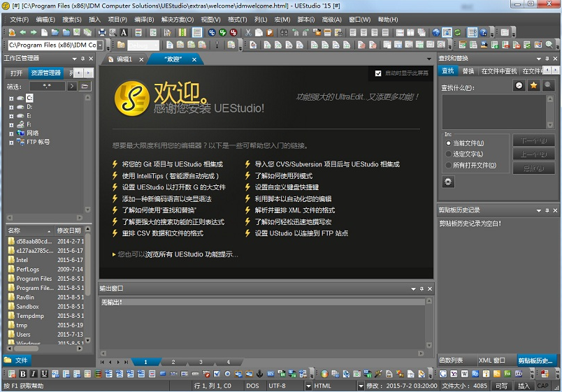Select the Program Files folder in file list
This screenshot has width=562, height=392.
point(34,278)
